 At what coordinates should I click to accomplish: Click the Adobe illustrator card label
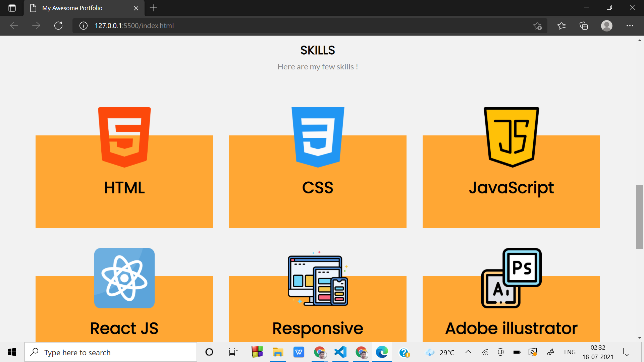[512, 328]
